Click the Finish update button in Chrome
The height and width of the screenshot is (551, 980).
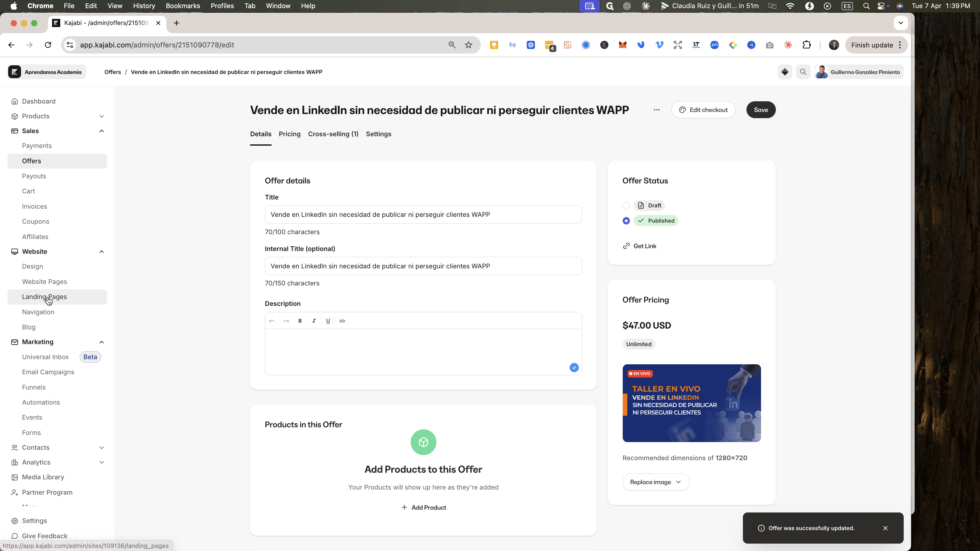coord(876,45)
